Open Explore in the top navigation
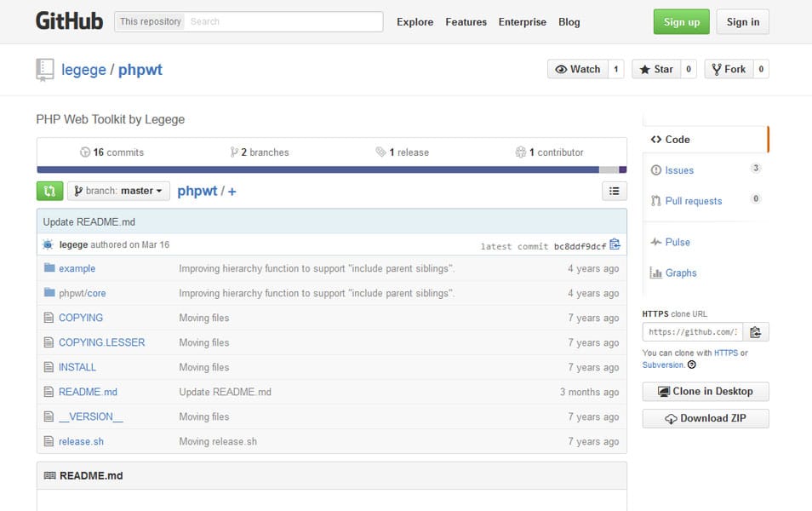Image resolution: width=812 pixels, height=511 pixels. 415,22
